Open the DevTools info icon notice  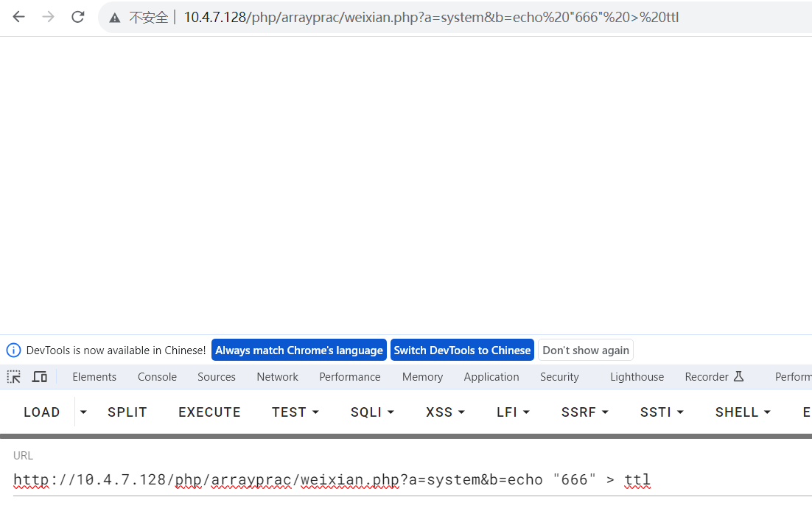(13, 350)
